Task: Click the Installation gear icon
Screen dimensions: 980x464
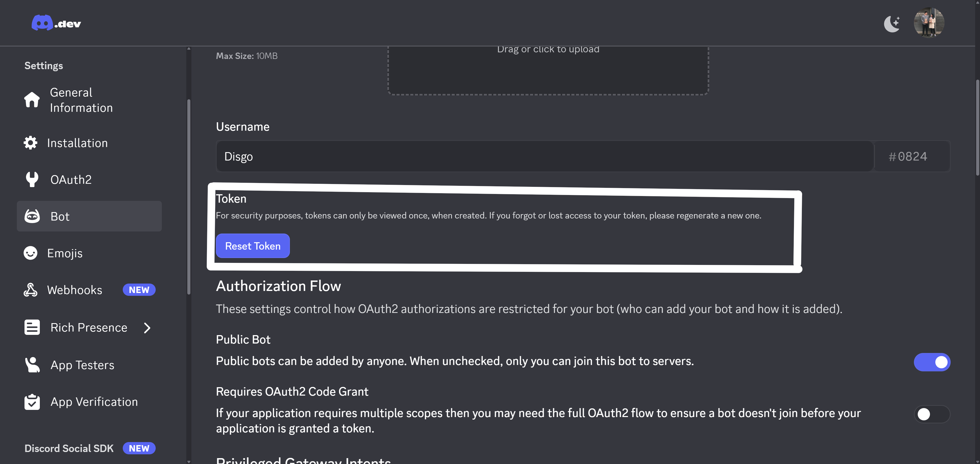Action: click(30, 143)
